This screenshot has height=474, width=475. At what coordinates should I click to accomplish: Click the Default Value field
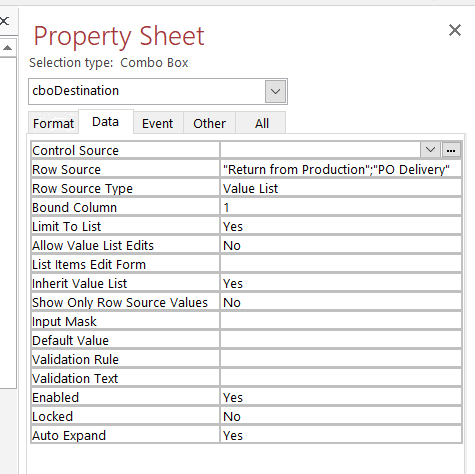[341, 340]
